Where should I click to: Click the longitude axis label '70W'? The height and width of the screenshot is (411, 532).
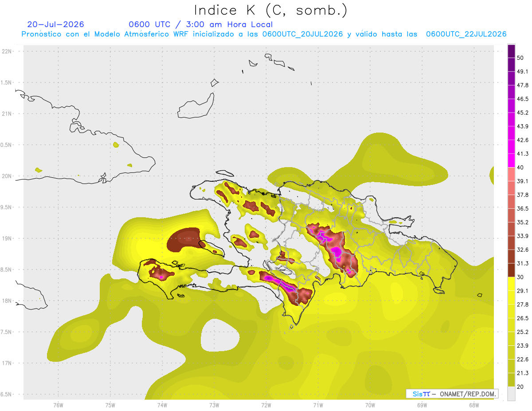(x=370, y=404)
